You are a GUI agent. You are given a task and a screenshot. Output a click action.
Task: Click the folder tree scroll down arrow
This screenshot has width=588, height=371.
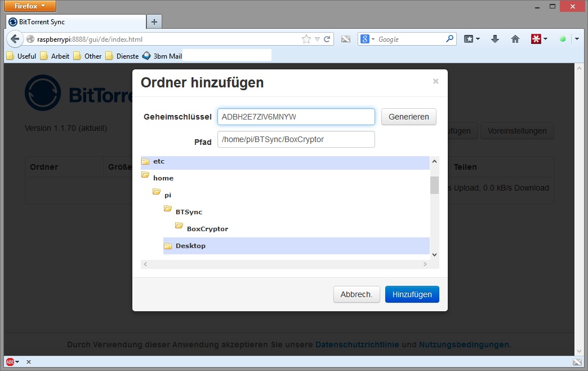click(x=434, y=255)
